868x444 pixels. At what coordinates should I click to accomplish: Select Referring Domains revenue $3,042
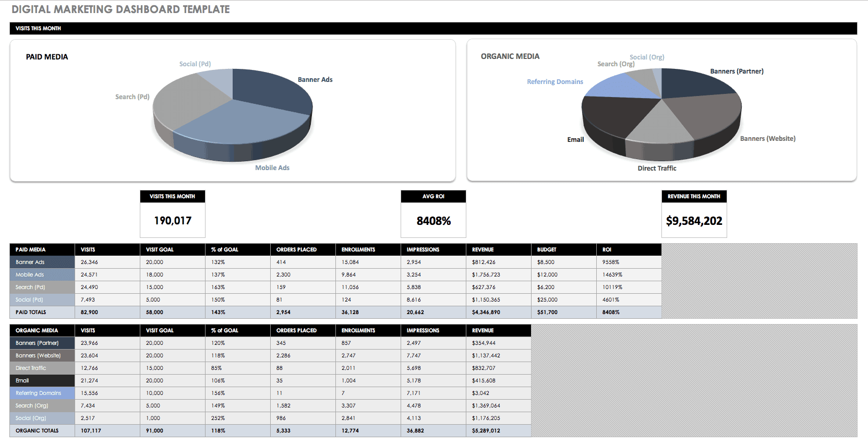(x=499, y=393)
